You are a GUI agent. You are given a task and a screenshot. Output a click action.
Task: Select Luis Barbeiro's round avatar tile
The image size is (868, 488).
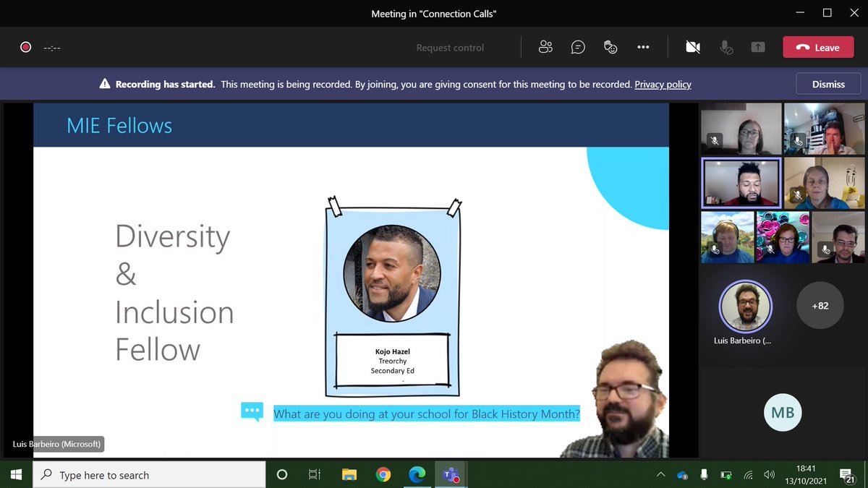(745, 306)
